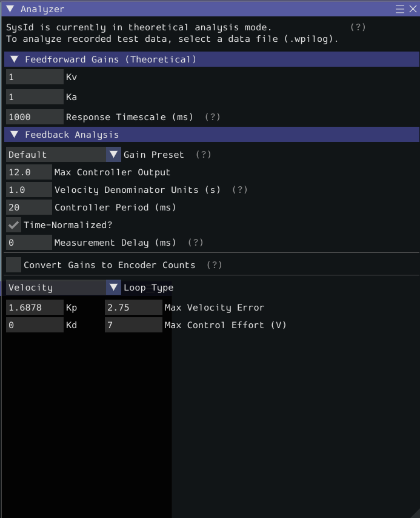Close the Analyzer window
This screenshot has height=518, width=420.
point(413,9)
